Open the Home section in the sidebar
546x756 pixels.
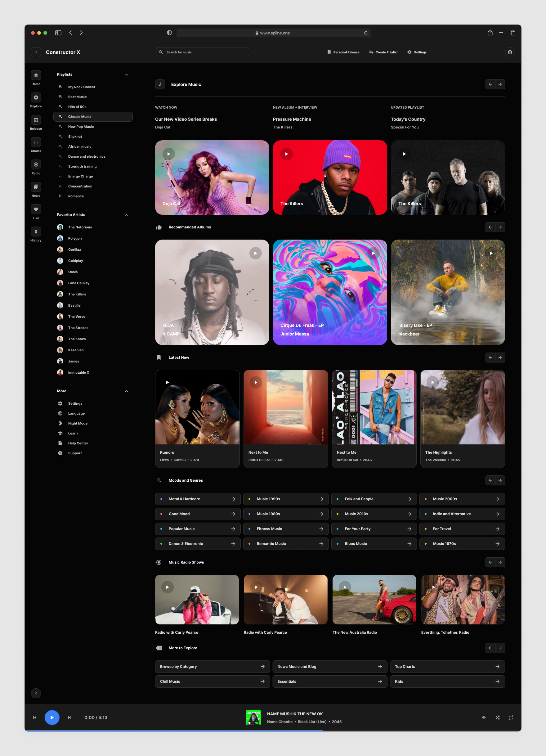pyautogui.click(x=36, y=75)
